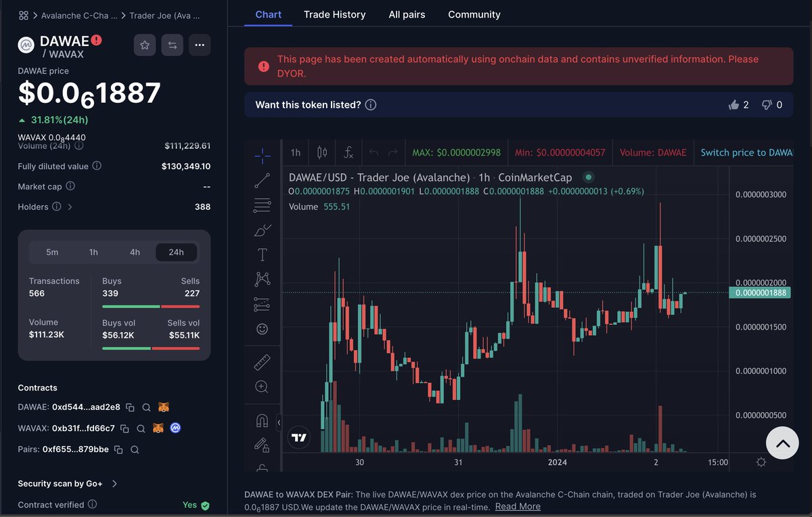Select the ruler measure tool
The image size is (812, 517).
click(x=262, y=363)
